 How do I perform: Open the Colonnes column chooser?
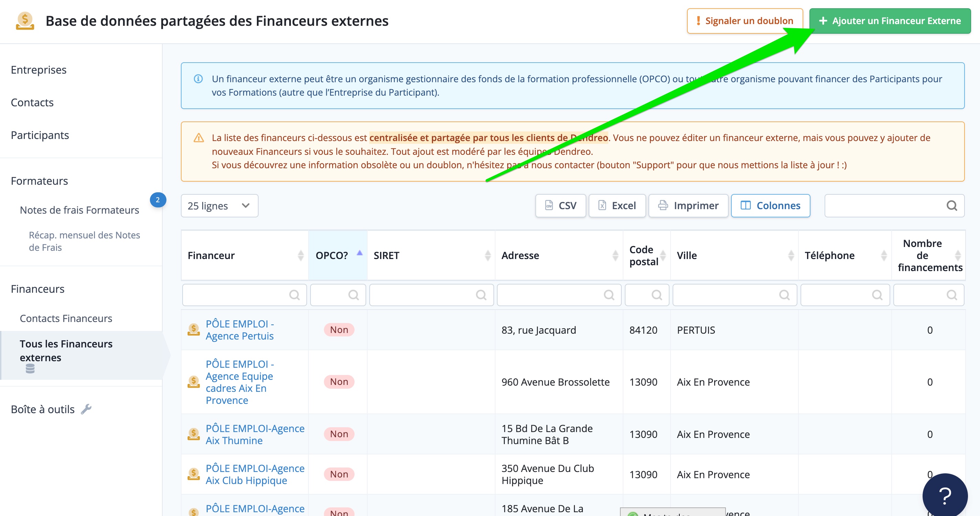(770, 206)
